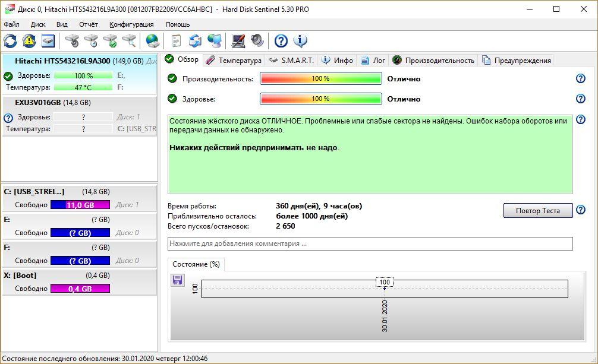The height and width of the screenshot is (364, 598).
Task: Click the help icon beside Здоровье bar
Action: (580, 99)
